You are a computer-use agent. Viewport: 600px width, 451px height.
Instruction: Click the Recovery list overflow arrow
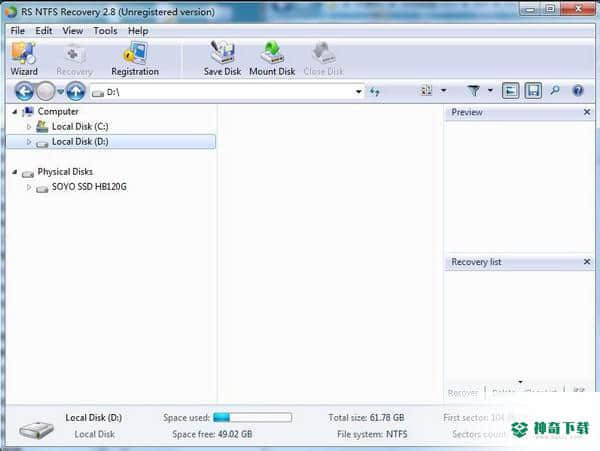tap(520, 382)
